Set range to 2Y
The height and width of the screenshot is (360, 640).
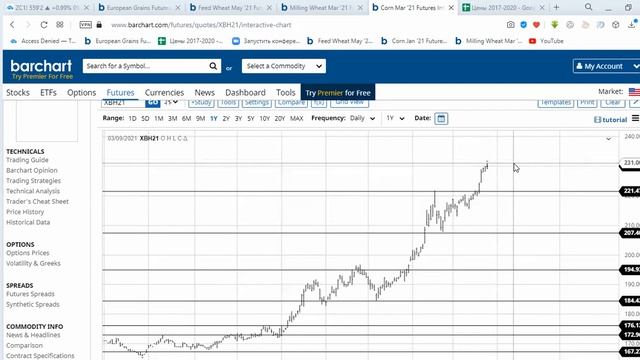226,118
